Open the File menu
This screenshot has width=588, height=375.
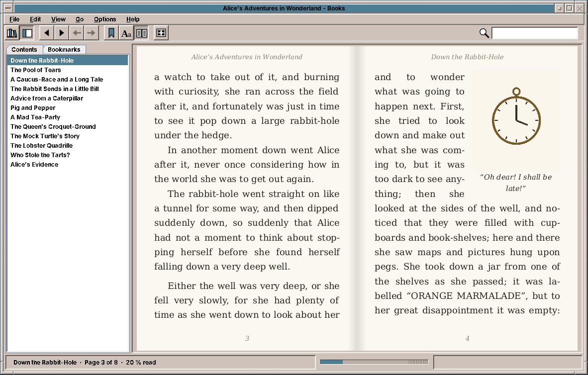pos(14,19)
